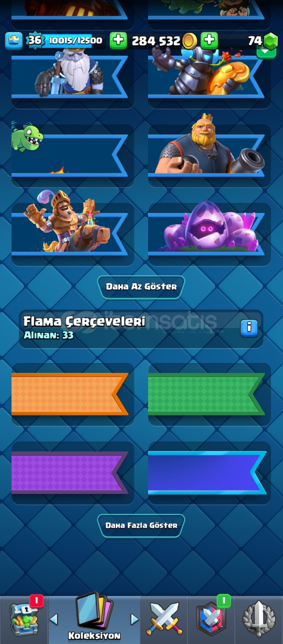
Task: Choose the green banner frame
Action: click(210, 394)
